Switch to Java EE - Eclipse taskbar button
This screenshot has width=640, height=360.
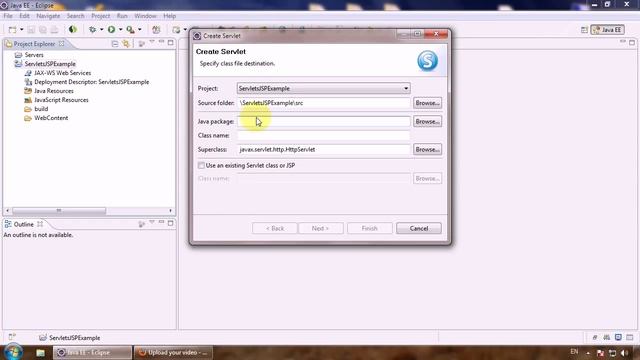(92, 352)
